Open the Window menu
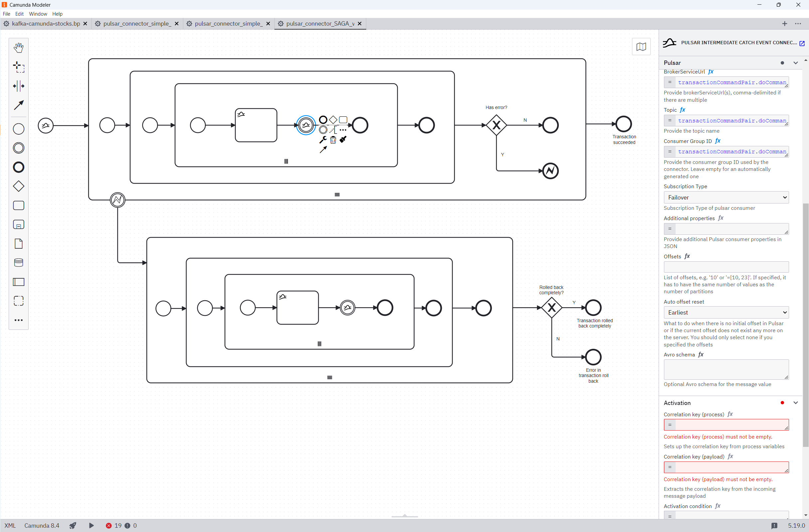The width and height of the screenshot is (809, 532). [x=38, y=14]
